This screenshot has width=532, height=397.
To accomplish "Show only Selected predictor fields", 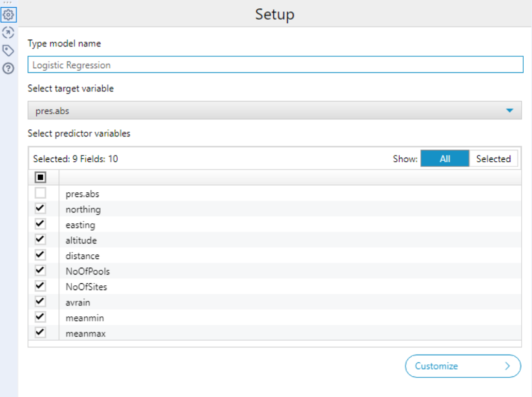I will (x=493, y=159).
